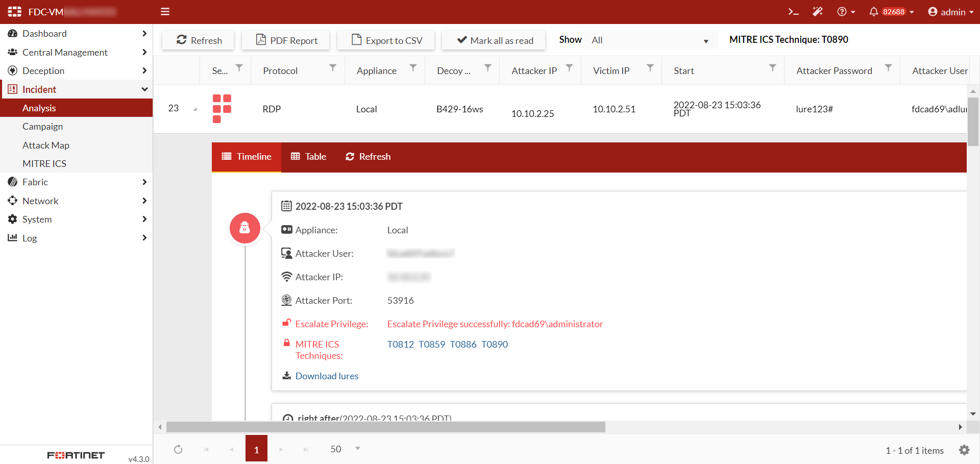Expand Central Management section
Screen dimensions: 980x464
[x=77, y=52]
